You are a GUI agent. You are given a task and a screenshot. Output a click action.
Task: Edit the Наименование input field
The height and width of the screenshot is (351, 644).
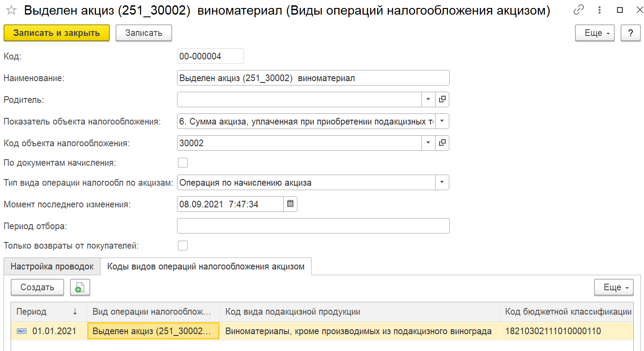click(x=313, y=78)
